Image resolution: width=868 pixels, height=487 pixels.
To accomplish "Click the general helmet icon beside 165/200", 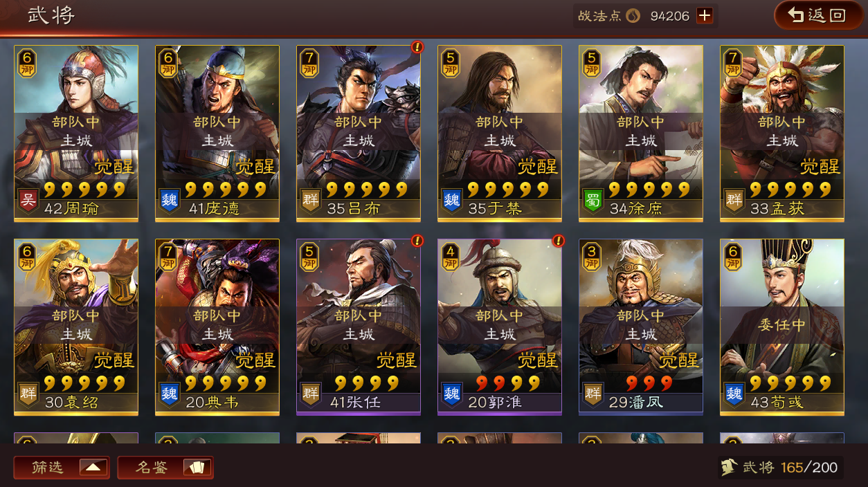I will tap(728, 467).
